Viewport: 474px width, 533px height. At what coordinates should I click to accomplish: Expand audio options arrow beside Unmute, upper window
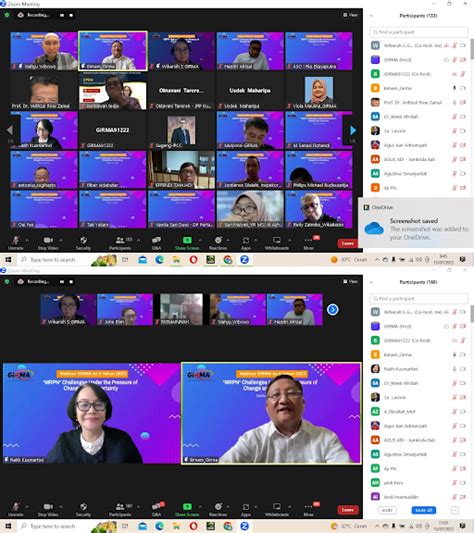27,240
